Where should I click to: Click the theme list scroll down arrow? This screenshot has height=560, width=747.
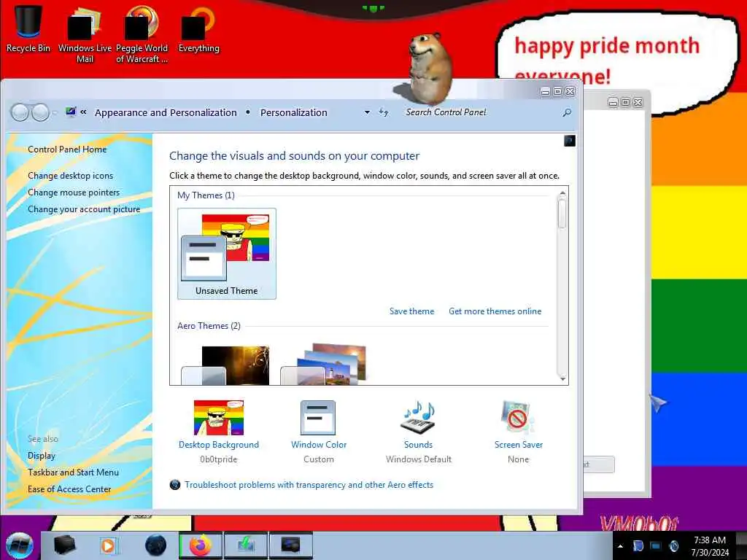(562, 378)
